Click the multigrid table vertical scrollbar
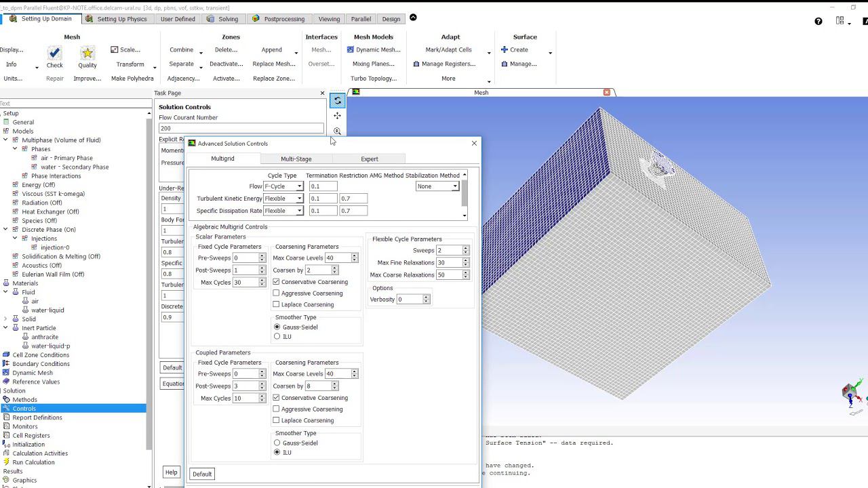The height and width of the screenshot is (488, 868). pyautogui.click(x=465, y=195)
